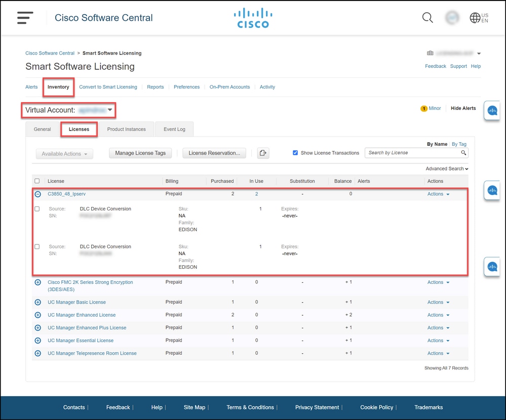Open the Activity menu item

(267, 87)
